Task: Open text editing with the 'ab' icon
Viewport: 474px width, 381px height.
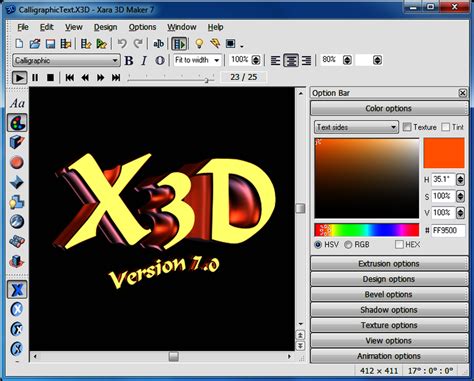Action: [x=158, y=43]
